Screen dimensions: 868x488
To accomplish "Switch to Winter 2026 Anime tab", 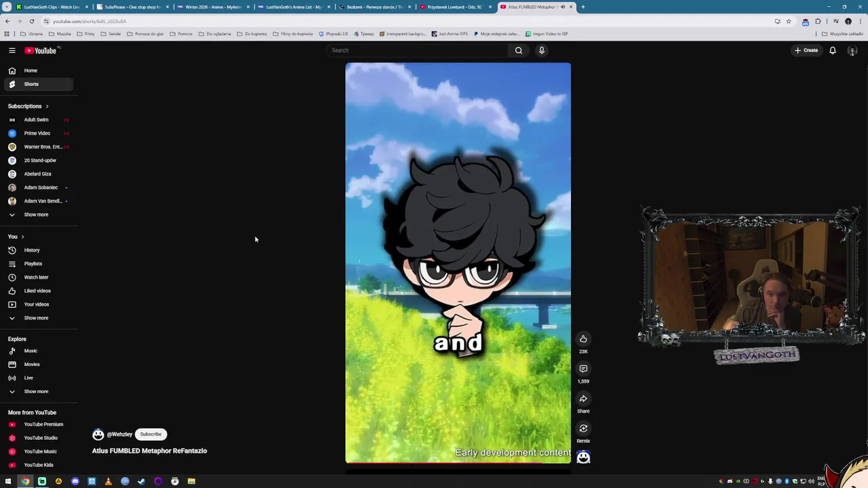I will point(213,7).
